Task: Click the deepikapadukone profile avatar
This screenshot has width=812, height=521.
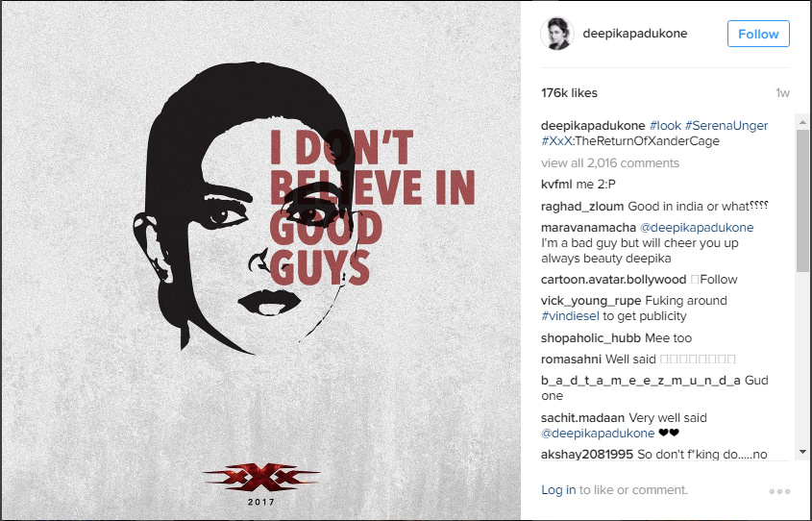Action: coord(557,34)
